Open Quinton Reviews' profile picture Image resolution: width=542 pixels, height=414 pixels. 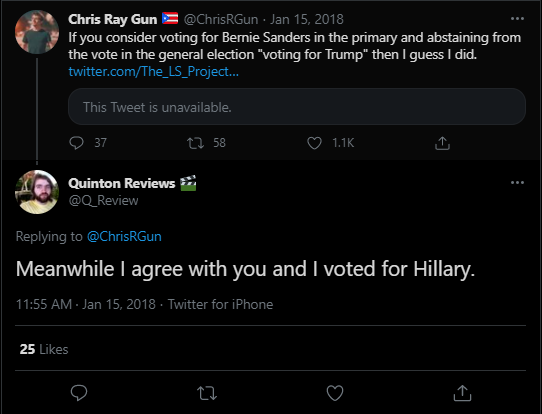[x=37, y=192]
